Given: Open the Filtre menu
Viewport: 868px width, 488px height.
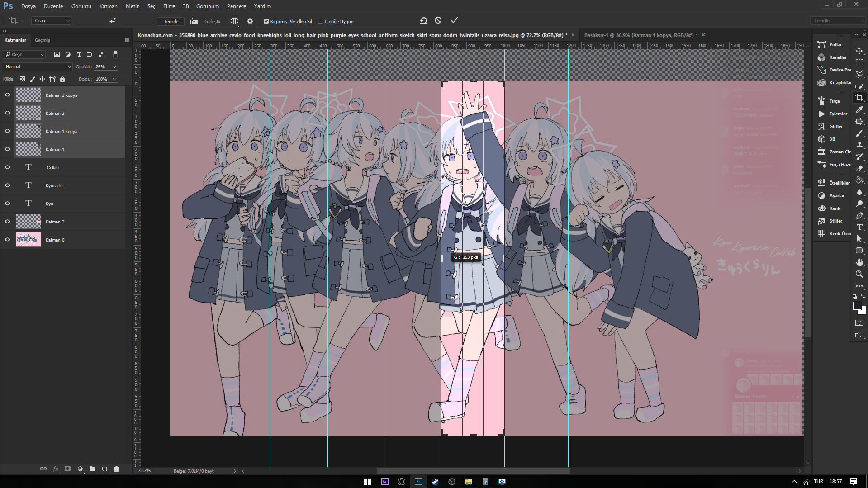Looking at the screenshot, I should (169, 6).
